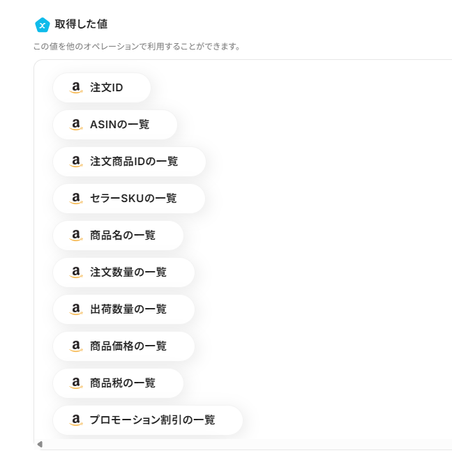Viewport: 452px width, 476px height.
Task: Click the Amazon icon beside 商品価格の一覧
Action: (x=76, y=346)
